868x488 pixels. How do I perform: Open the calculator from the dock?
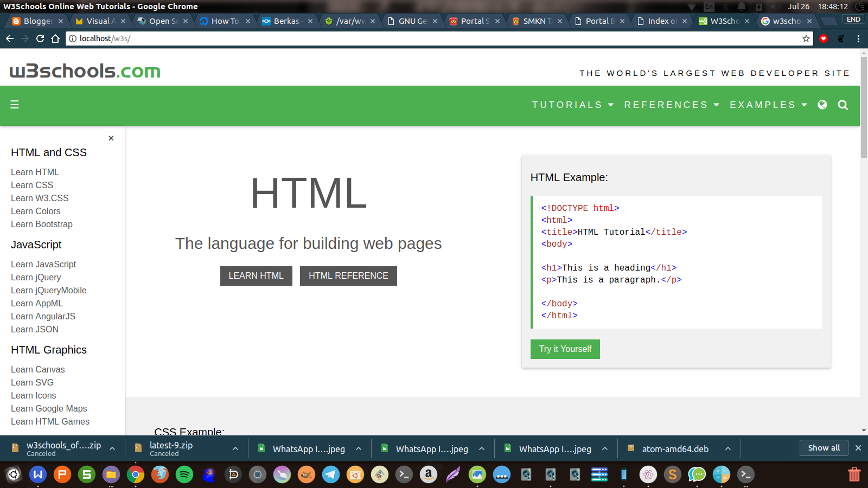point(722,475)
